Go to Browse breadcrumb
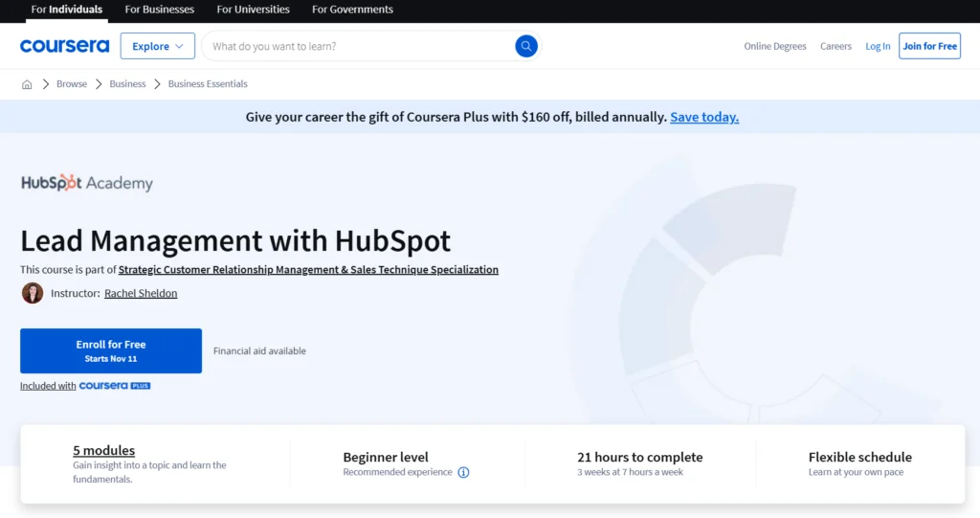Screen dimensions: 980x518 [x=72, y=84]
